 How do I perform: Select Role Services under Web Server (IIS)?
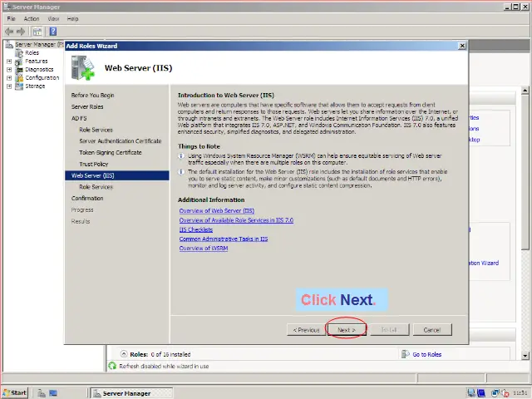pos(96,187)
